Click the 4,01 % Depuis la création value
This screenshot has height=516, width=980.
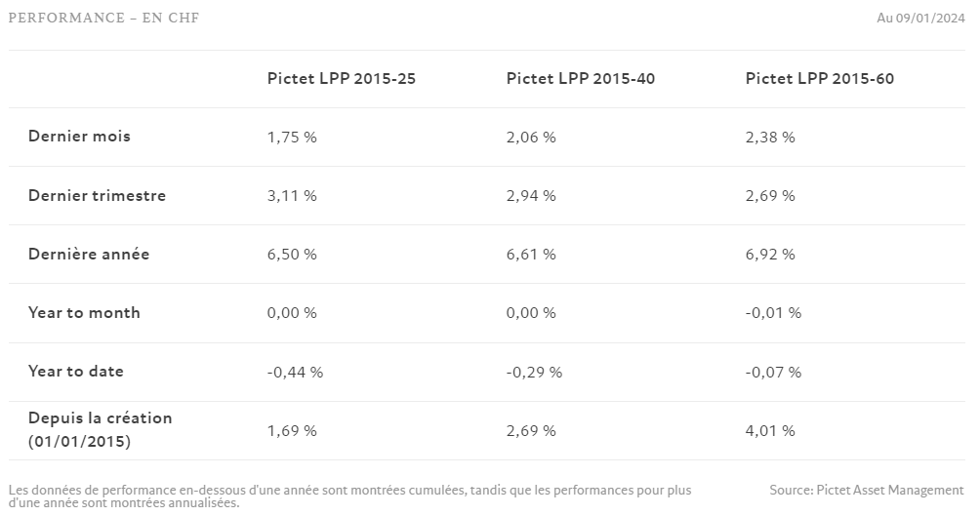[770, 430]
